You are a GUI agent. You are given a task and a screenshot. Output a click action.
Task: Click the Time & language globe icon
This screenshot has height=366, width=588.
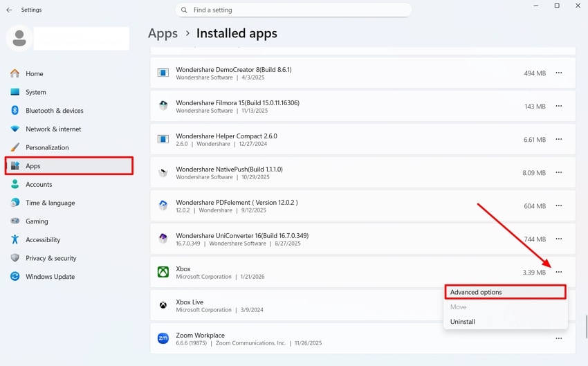tap(15, 203)
